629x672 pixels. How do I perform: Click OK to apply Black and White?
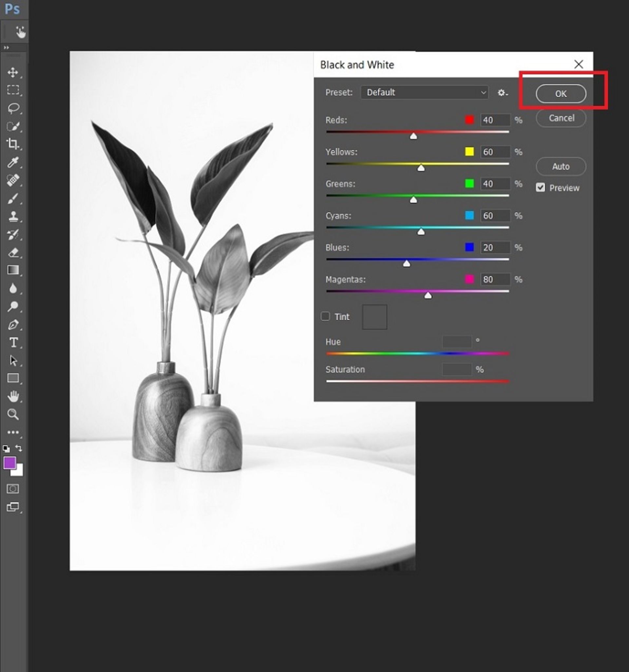tap(561, 94)
